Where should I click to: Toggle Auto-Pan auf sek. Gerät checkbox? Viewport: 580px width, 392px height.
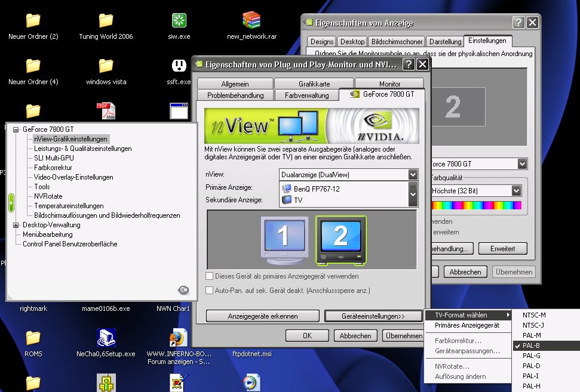[210, 291]
